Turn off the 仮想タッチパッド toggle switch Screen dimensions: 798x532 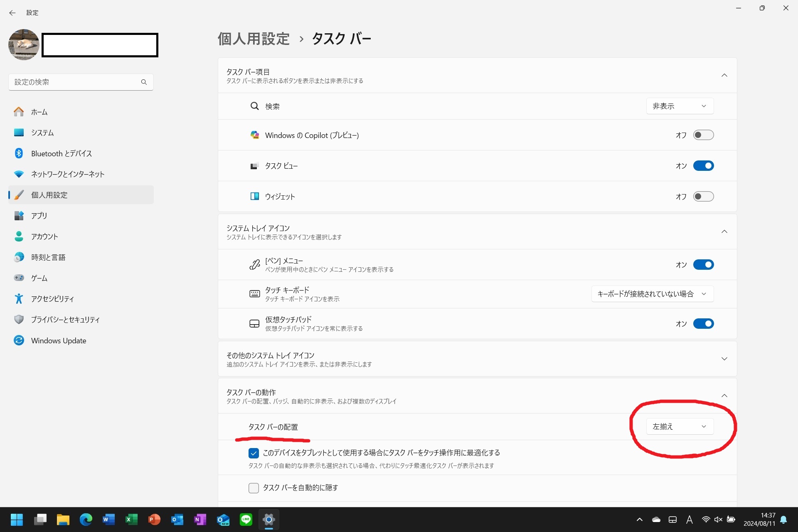click(x=703, y=324)
